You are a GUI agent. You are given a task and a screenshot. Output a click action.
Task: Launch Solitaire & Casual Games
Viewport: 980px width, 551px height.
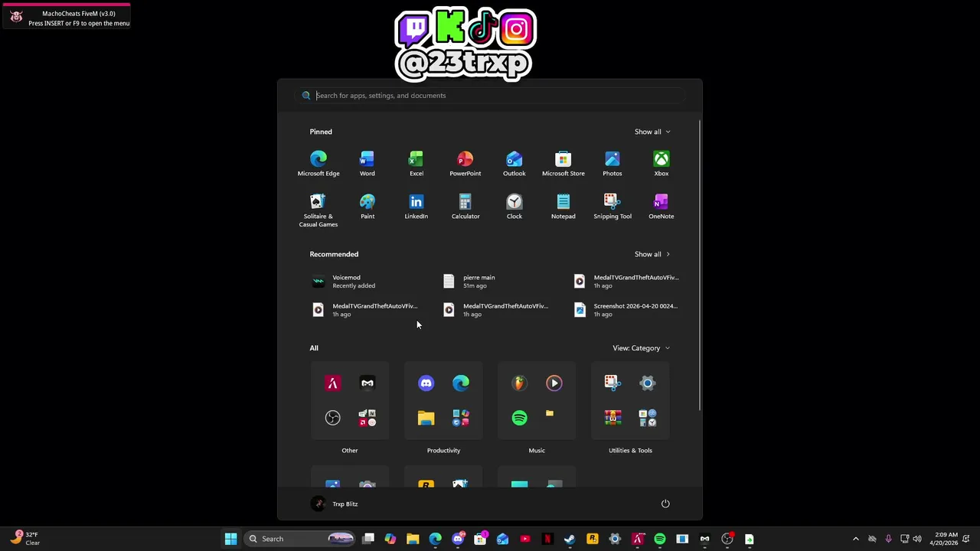pos(318,210)
